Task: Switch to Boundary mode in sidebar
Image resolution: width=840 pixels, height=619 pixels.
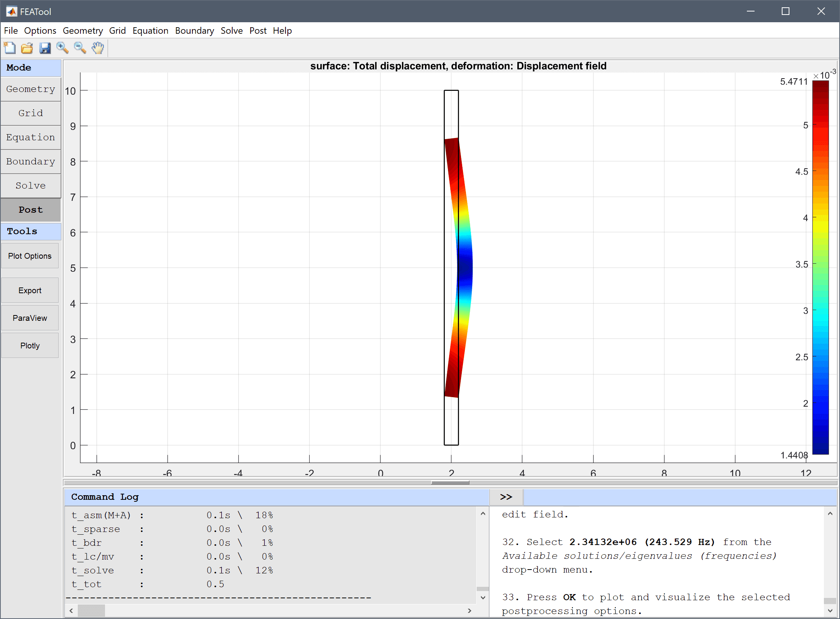Action: [31, 162]
